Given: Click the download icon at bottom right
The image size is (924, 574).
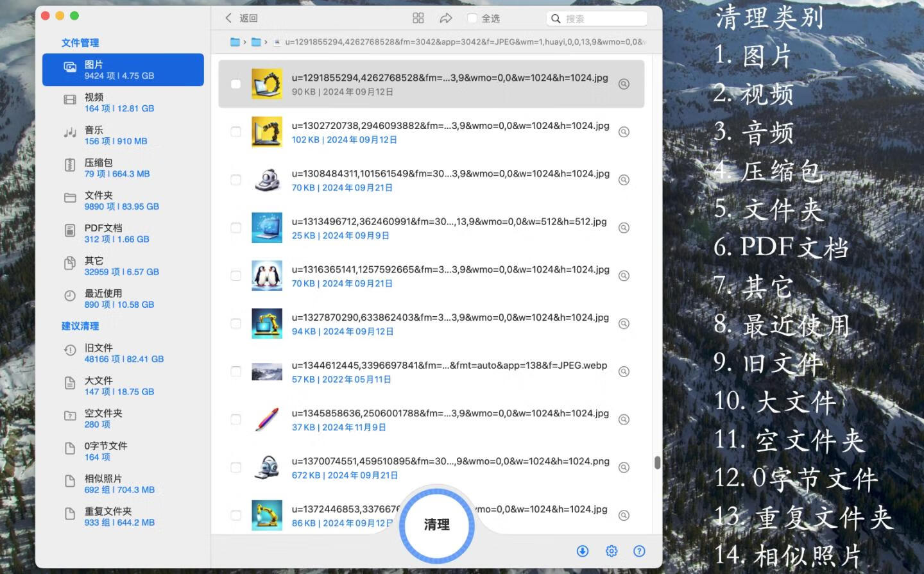Looking at the screenshot, I should (583, 551).
